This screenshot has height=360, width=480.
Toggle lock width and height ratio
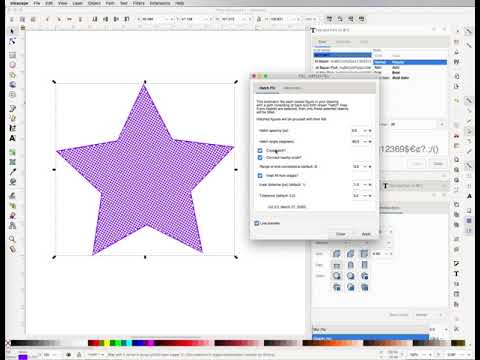pyautogui.click(x=259, y=19)
